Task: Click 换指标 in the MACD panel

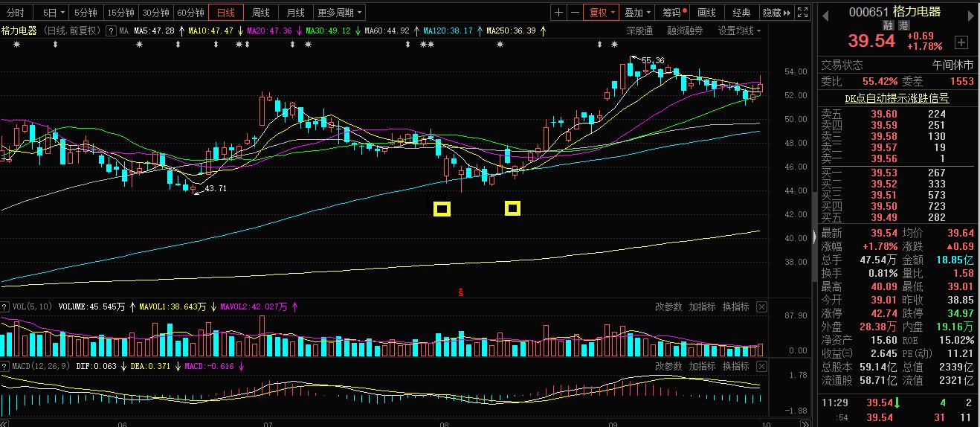Action: pyautogui.click(x=735, y=367)
